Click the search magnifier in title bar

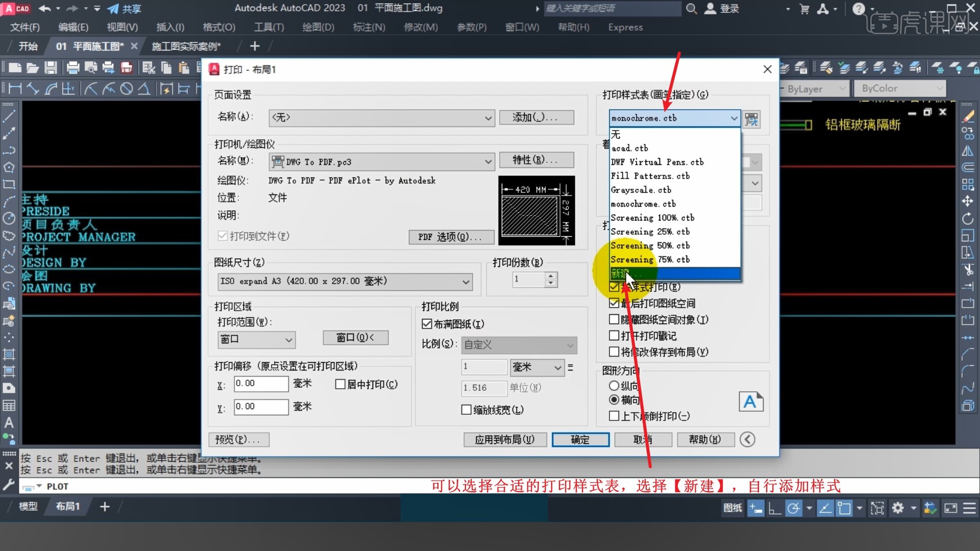tap(692, 9)
